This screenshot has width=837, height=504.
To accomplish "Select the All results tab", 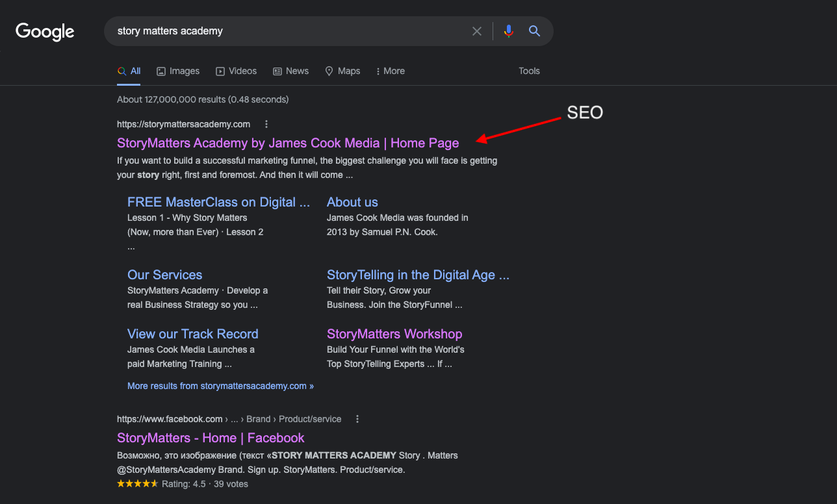I will 129,71.
